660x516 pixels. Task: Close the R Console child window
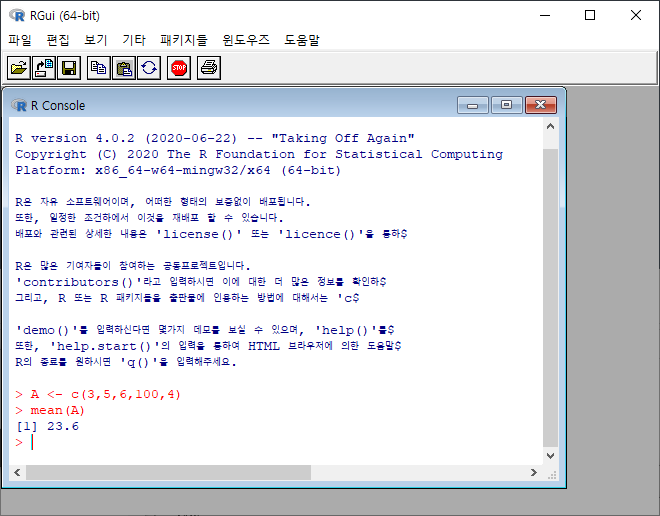pos(541,105)
